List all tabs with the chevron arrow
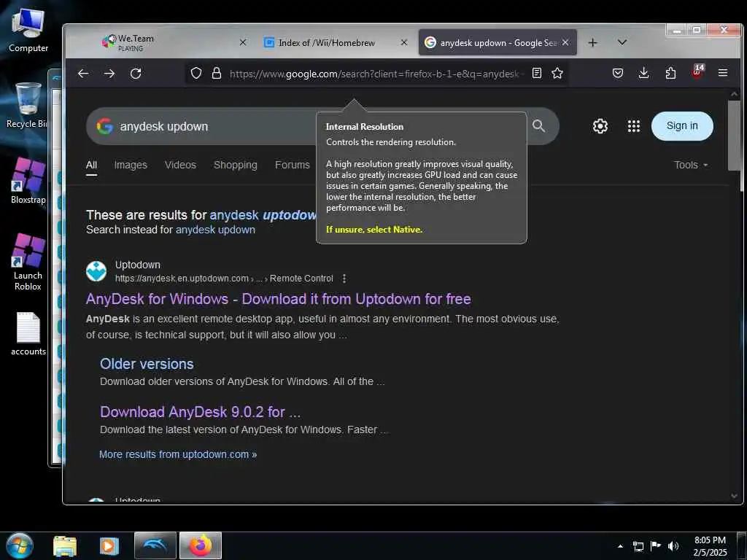Viewport: 747px width, 560px height. coord(622,42)
